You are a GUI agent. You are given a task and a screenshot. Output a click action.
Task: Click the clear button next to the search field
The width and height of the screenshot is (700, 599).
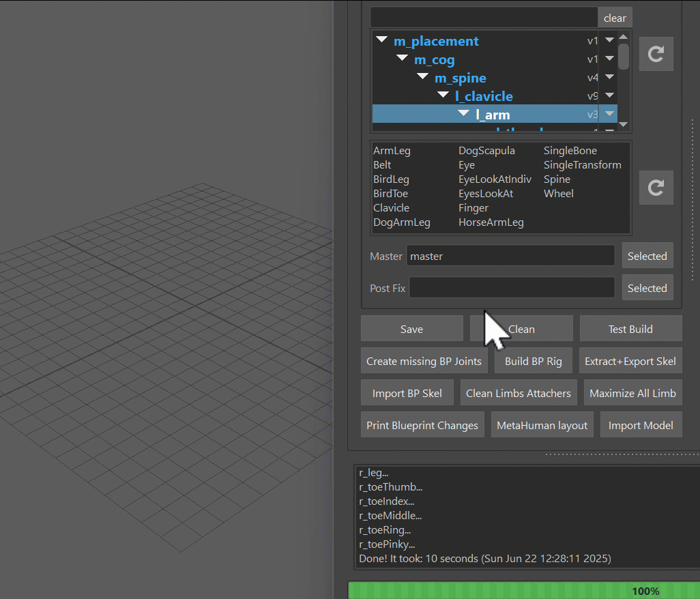[x=615, y=18]
